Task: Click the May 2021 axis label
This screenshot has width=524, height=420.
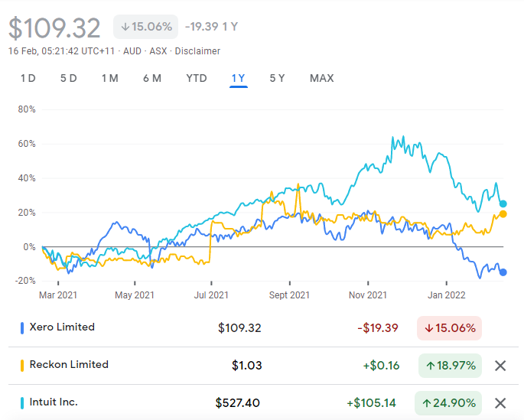Action: coord(135,295)
